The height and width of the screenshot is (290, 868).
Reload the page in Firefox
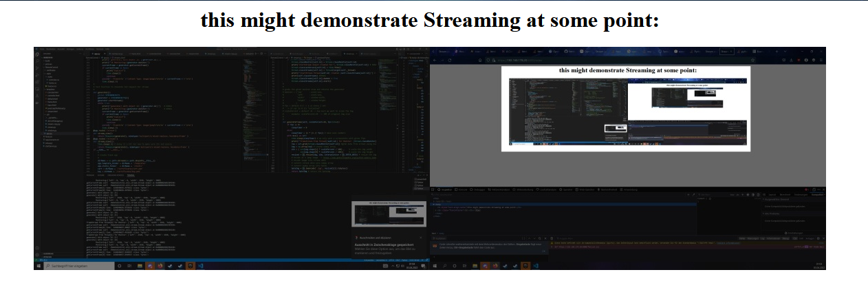point(450,60)
